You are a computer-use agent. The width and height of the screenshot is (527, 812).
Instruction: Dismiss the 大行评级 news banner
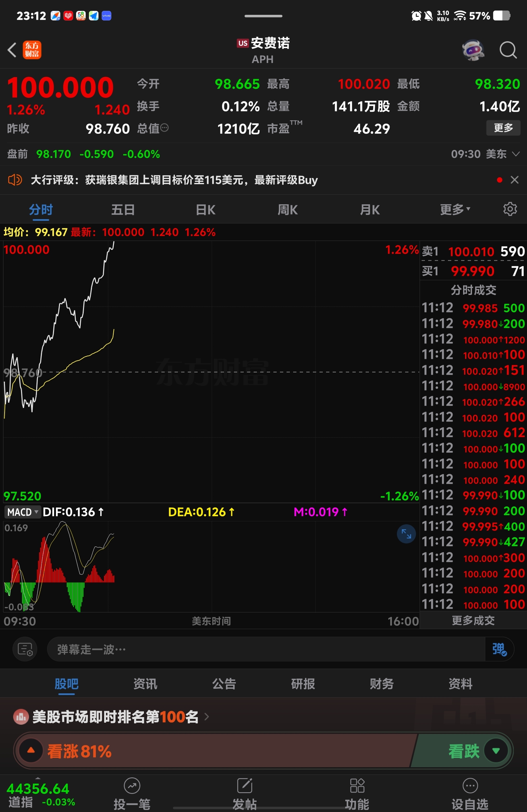click(514, 180)
